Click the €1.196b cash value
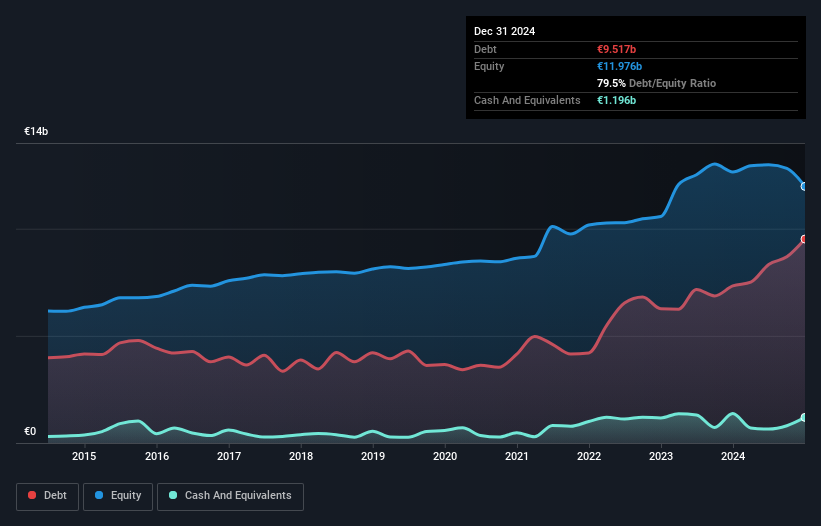 pyautogui.click(x=616, y=100)
